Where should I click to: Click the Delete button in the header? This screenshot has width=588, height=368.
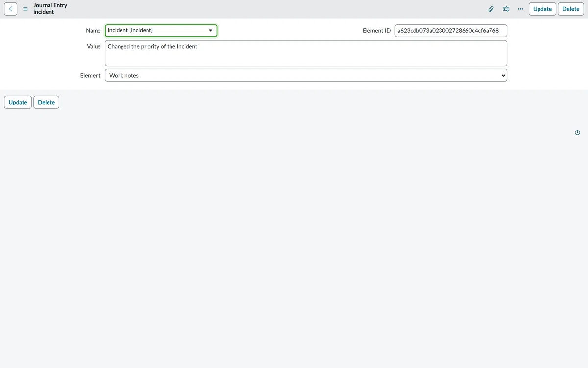(571, 9)
